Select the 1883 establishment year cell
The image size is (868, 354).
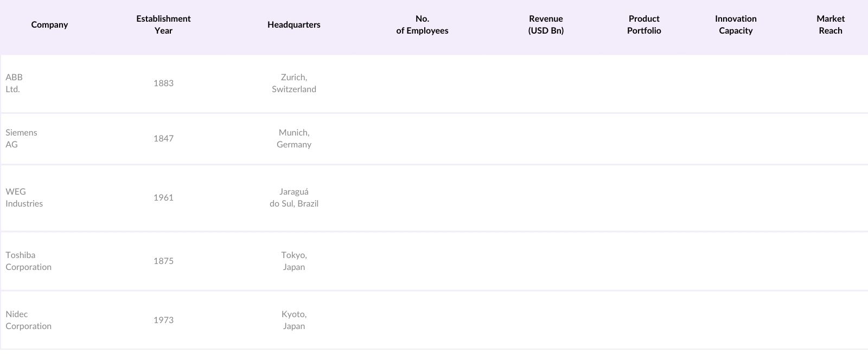coord(163,83)
